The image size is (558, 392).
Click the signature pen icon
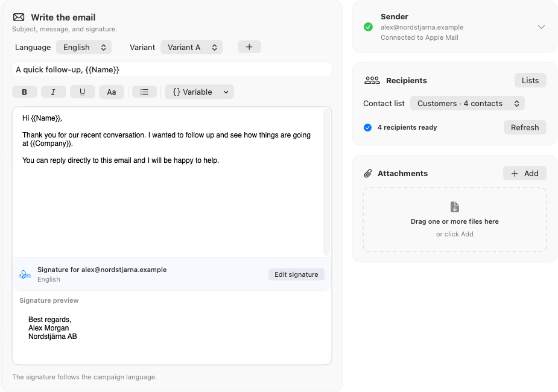tap(25, 274)
